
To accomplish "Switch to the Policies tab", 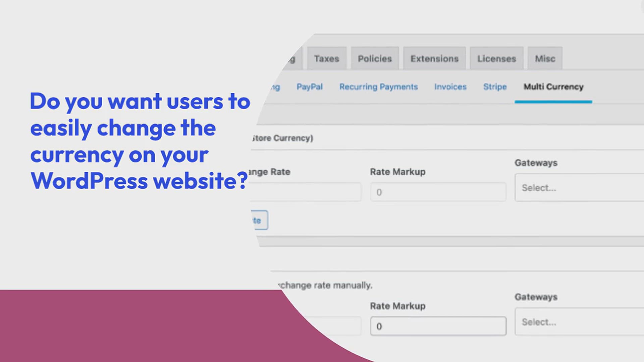I will tap(375, 58).
